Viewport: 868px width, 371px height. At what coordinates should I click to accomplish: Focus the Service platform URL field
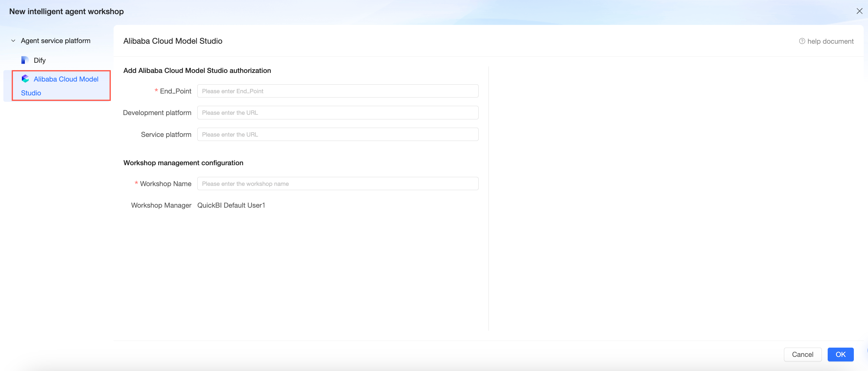(x=337, y=134)
